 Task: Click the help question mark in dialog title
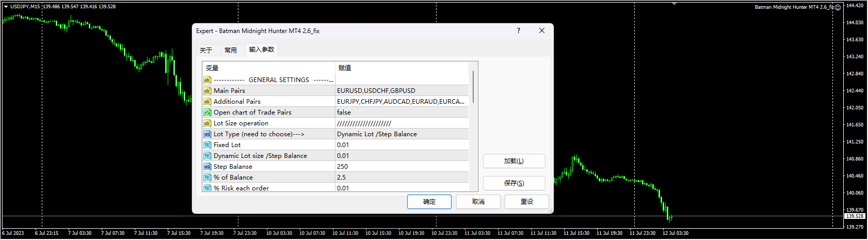point(519,31)
